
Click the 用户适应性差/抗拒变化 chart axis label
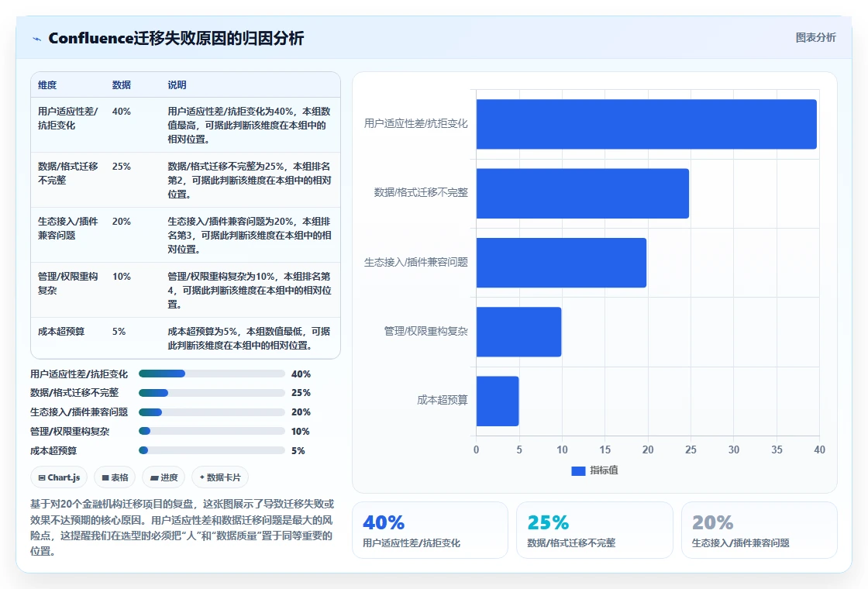point(415,123)
